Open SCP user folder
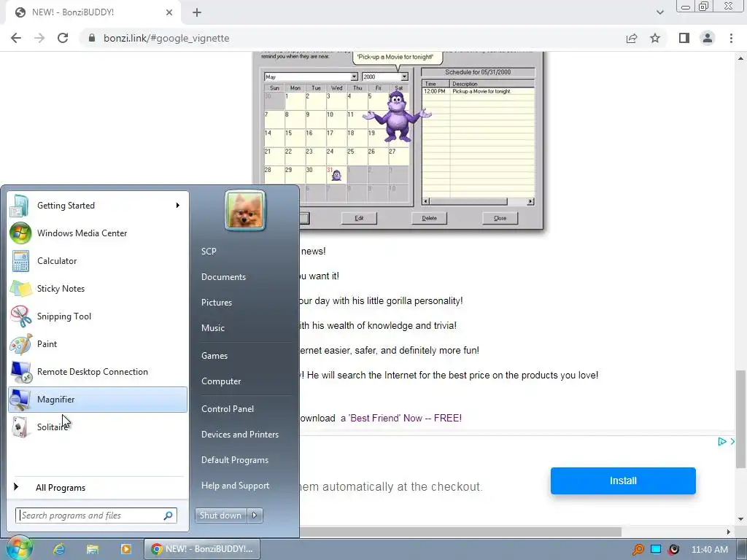This screenshot has height=560, width=747. point(209,252)
